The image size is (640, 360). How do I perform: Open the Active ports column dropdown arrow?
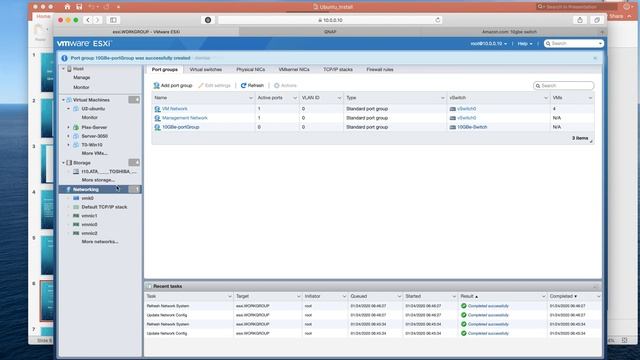pos(295,98)
